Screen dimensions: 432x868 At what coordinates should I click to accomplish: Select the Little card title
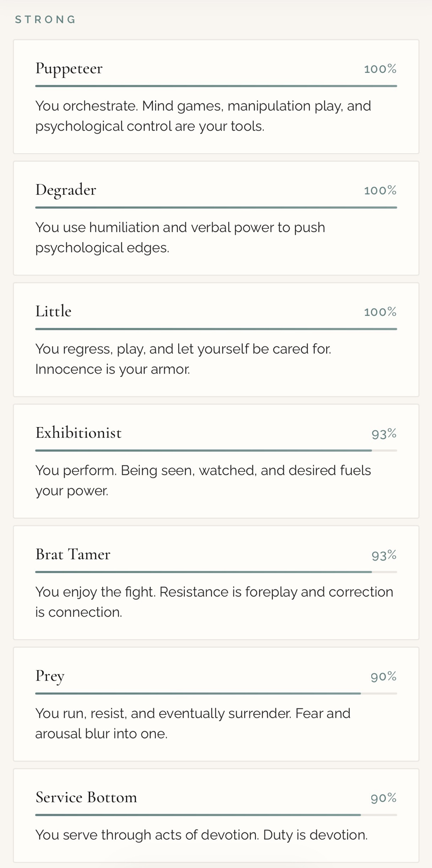[x=53, y=312]
